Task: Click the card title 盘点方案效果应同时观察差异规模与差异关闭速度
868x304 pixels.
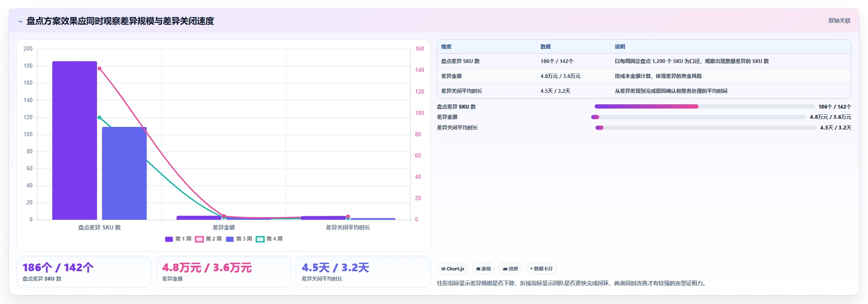Action: coord(120,21)
